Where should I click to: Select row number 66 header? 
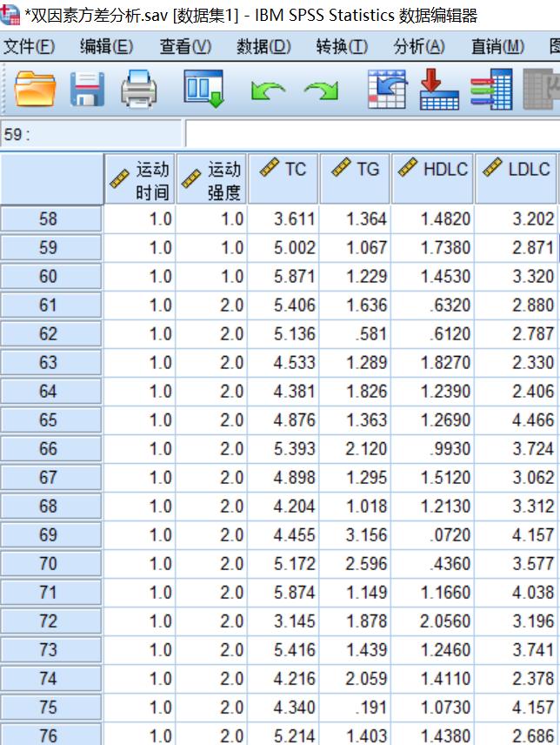(x=49, y=449)
